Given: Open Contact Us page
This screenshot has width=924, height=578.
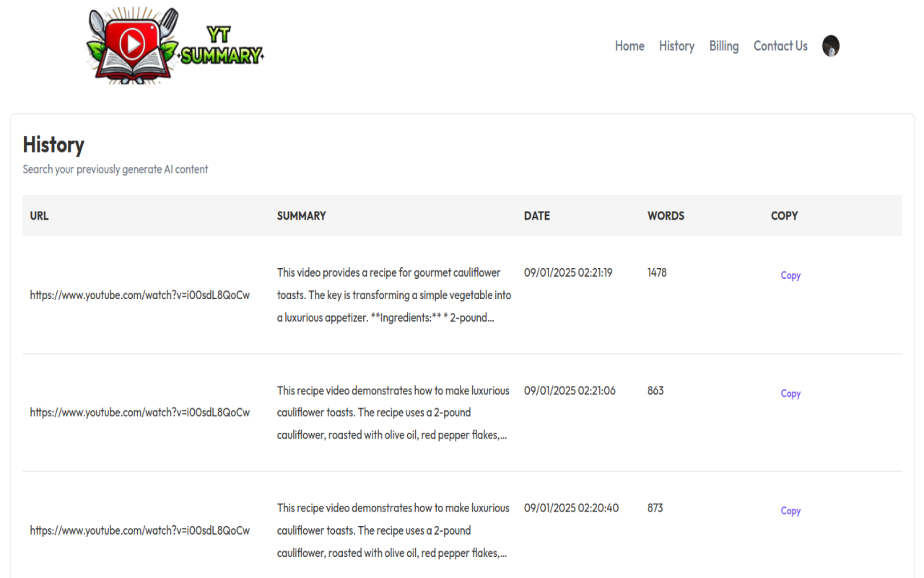Looking at the screenshot, I should (x=780, y=46).
